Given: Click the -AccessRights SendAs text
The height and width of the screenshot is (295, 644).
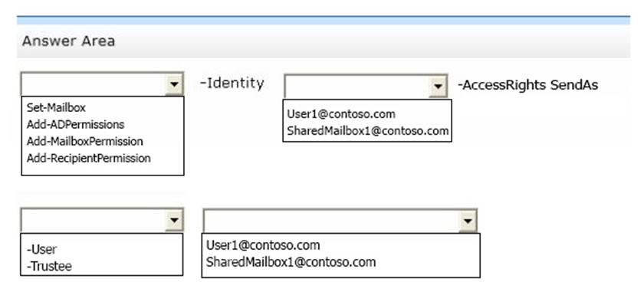Looking at the screenshot, I should (x=527, y=85).
